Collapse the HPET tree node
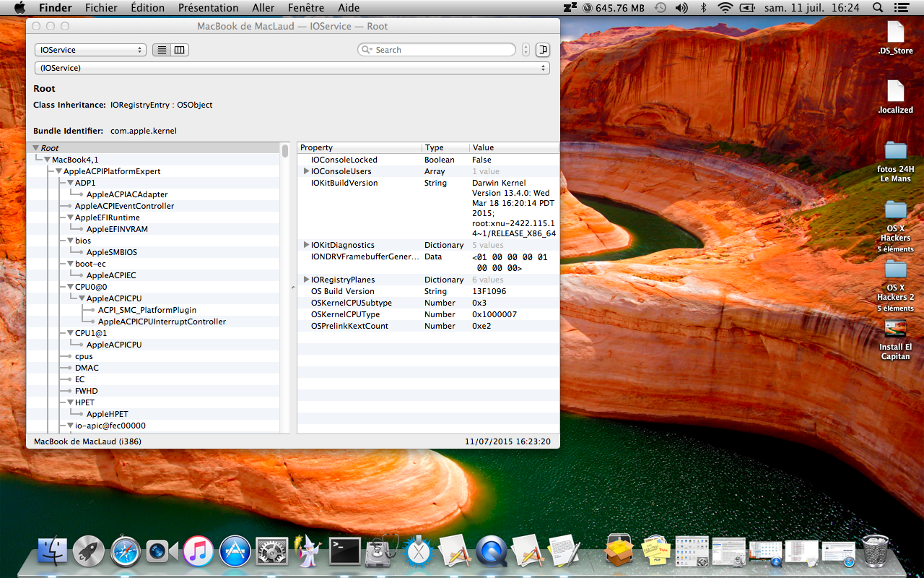This screenshot has width=924, height=578. [x=71, y=402]
